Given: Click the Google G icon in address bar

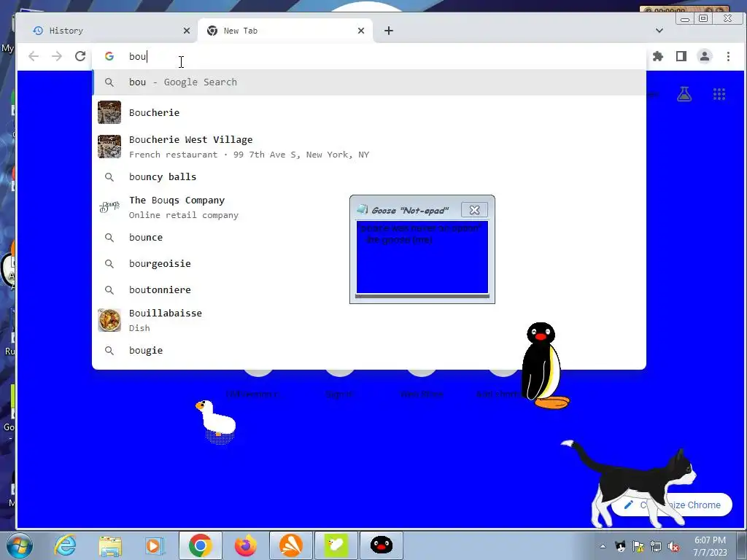Looking at the screenshot, I should coord(109,56).
